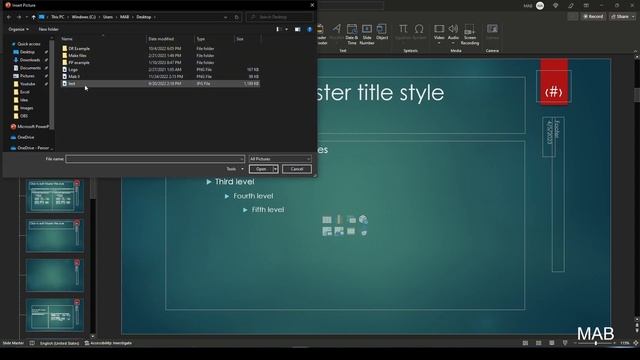640x360 pixels.
Task: Start Screen Recording from ribbon
Action: pyautogui.click(x=470, y=34)
